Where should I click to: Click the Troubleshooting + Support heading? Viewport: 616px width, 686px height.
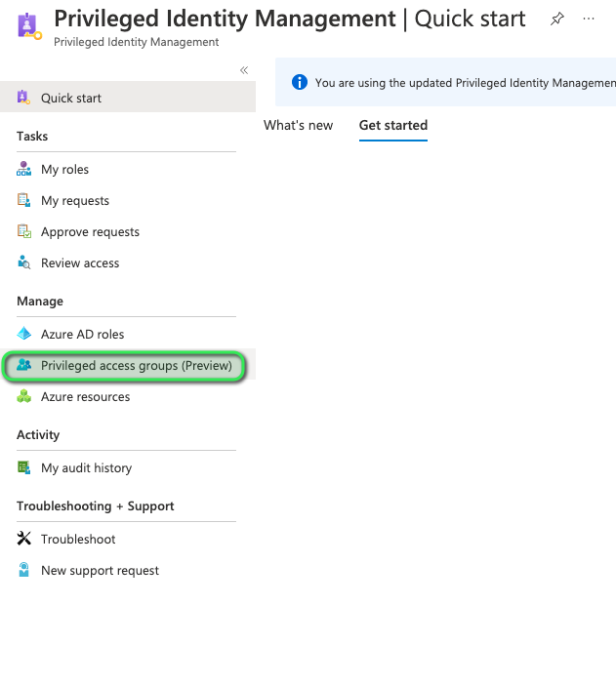[95, 506]
